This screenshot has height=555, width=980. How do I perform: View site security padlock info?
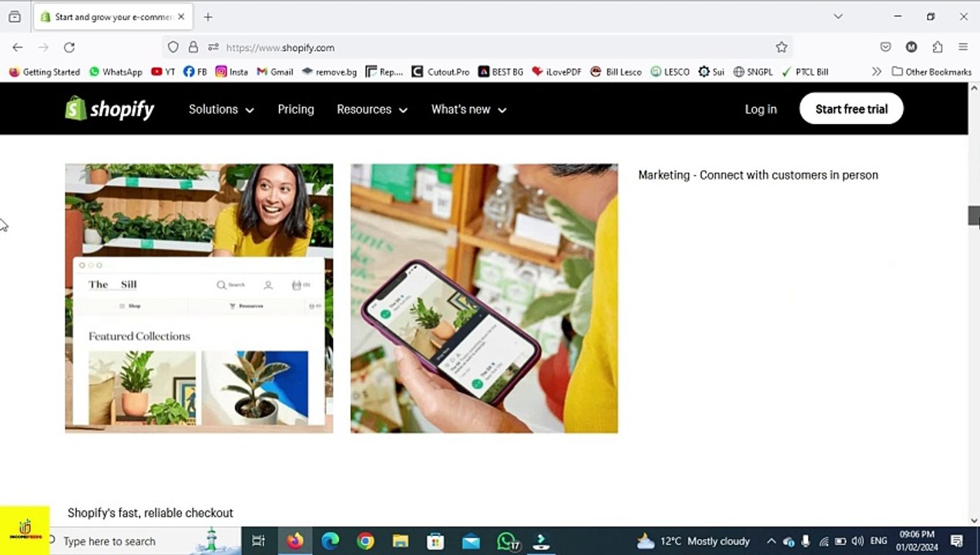coord(193,47)
